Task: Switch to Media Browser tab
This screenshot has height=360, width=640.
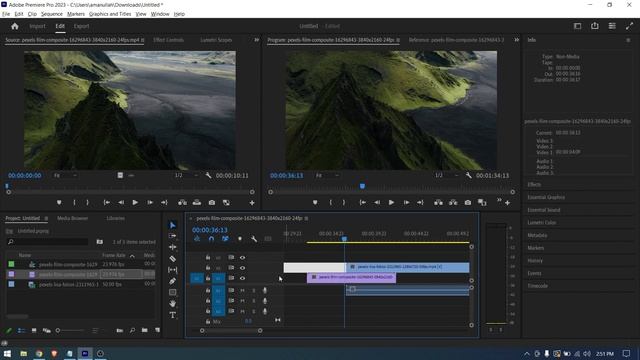Action: (72, 218)
